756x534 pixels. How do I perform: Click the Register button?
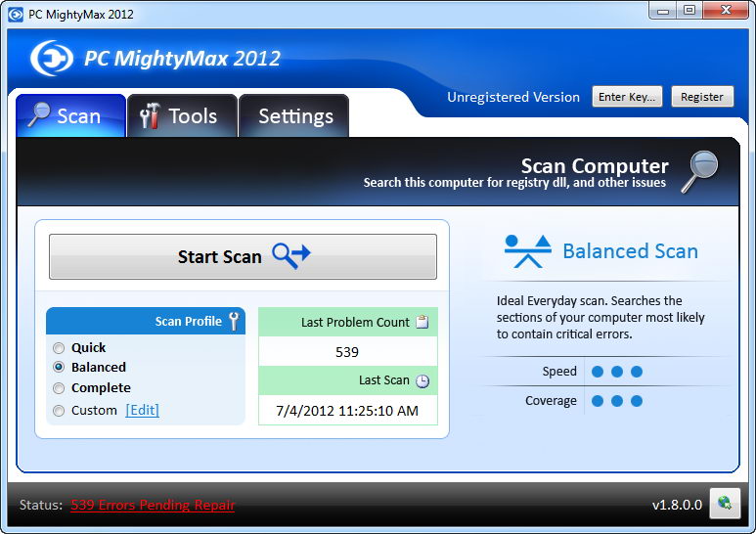click(x=702, y=97)
